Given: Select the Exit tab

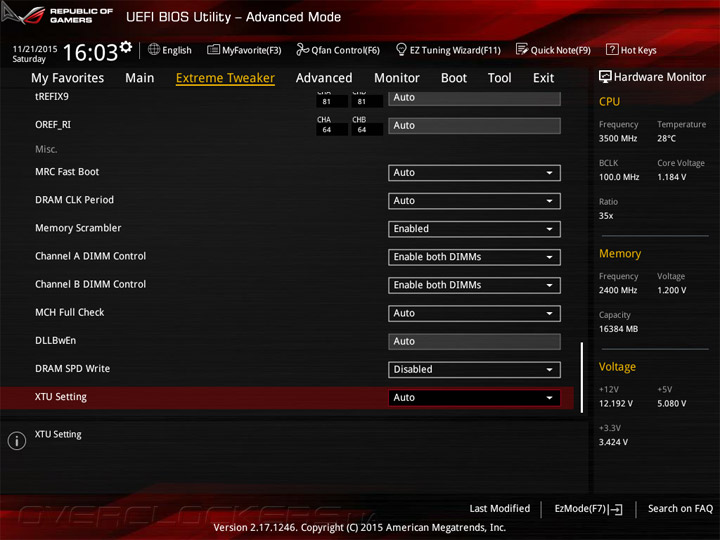Looking at the screenshot, I should [543, 78].
